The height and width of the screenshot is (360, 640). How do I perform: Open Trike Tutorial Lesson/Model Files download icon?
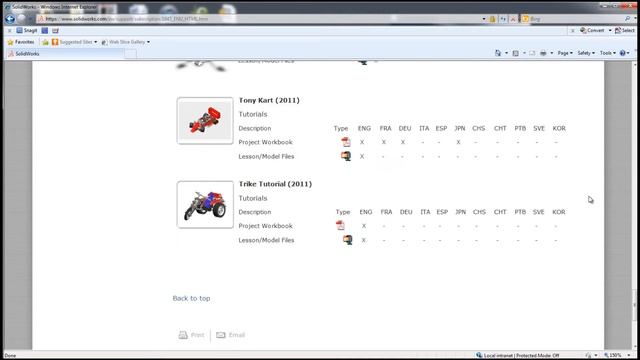pos(347,240)
